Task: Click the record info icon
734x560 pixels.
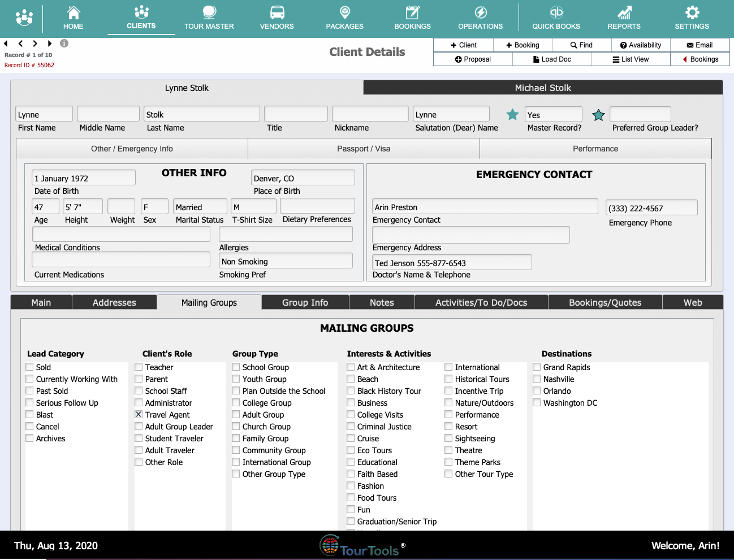Action: point(64,44)
